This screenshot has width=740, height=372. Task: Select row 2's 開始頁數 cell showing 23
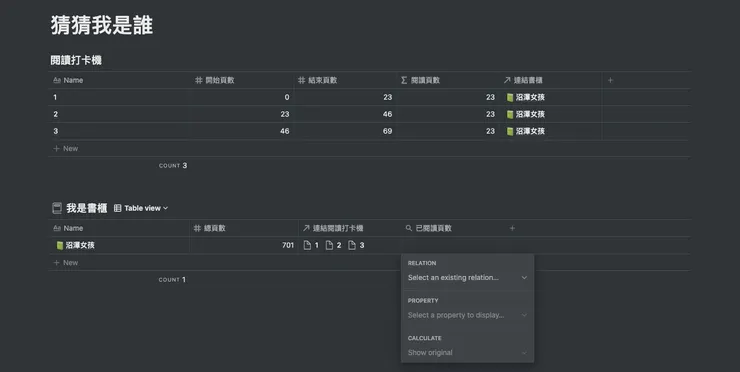(242, 114)
